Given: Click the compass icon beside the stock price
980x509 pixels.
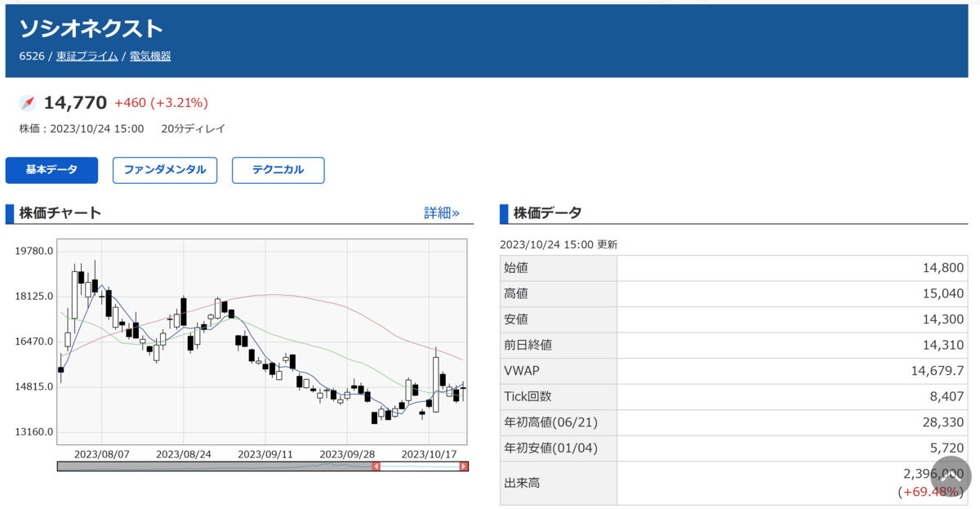Looking at the screenshot, I should [28, 103].
